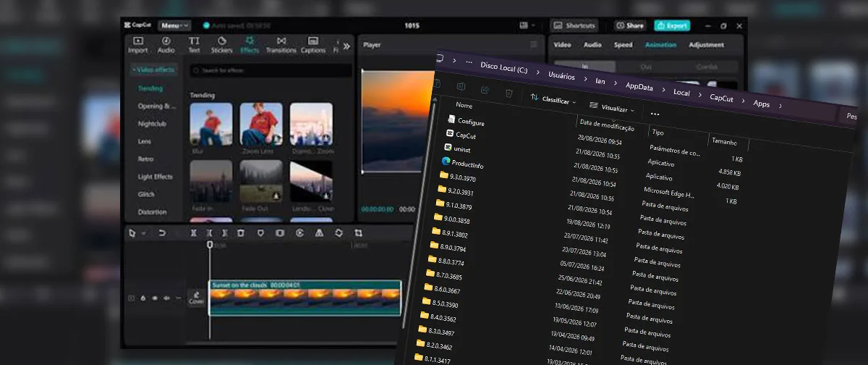Image resolution: width=868 pixels, height=365 pixels.
Task: Select the Retro effects category
Action: (x=145, y=159)
